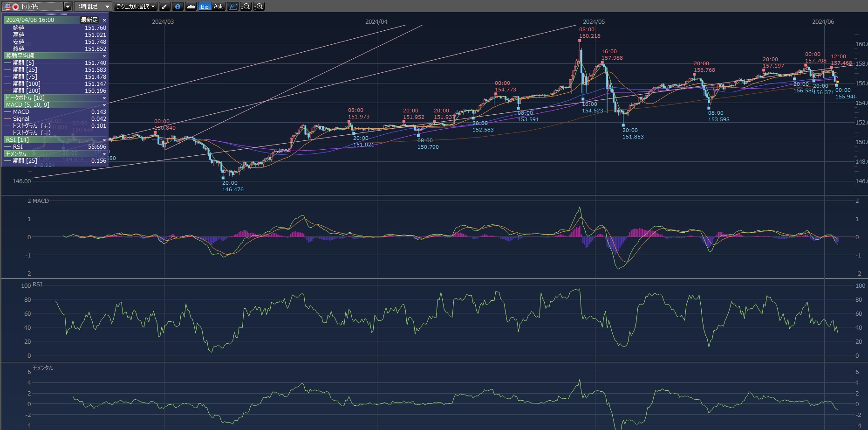The image size is (868, 430).
Task: Select Bid price display
Action: pos(205,7)
